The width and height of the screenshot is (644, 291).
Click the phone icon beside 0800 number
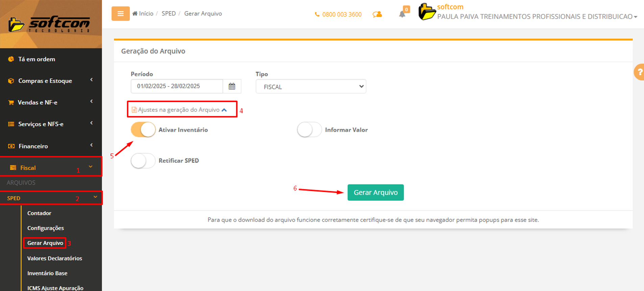317,15
